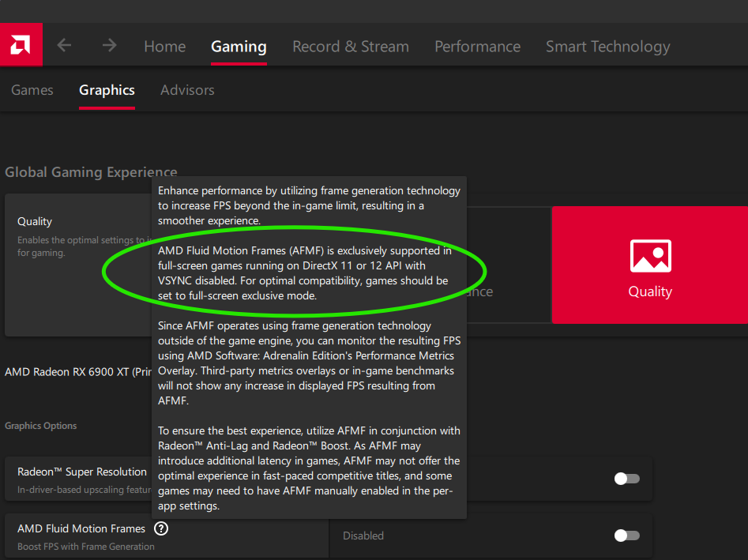This screenshot has height=560, width=748.
Task: Go back with the left arrow
Action: click(64, 45)
